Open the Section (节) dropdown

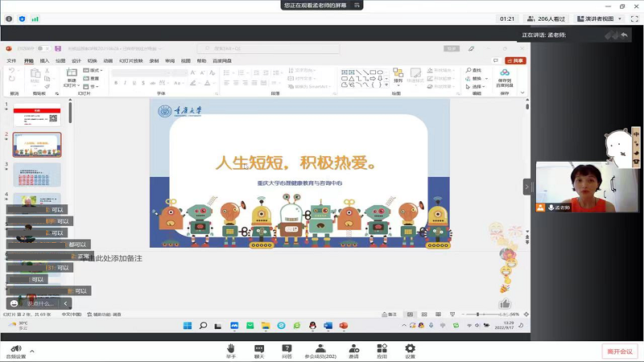[x=92, y=87]
